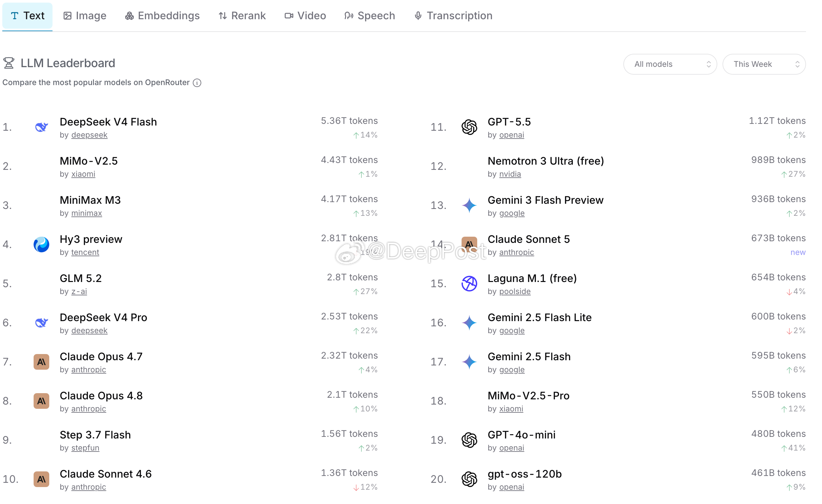
Task: Open the This Week time range dropdown
Action: (764, 64)
